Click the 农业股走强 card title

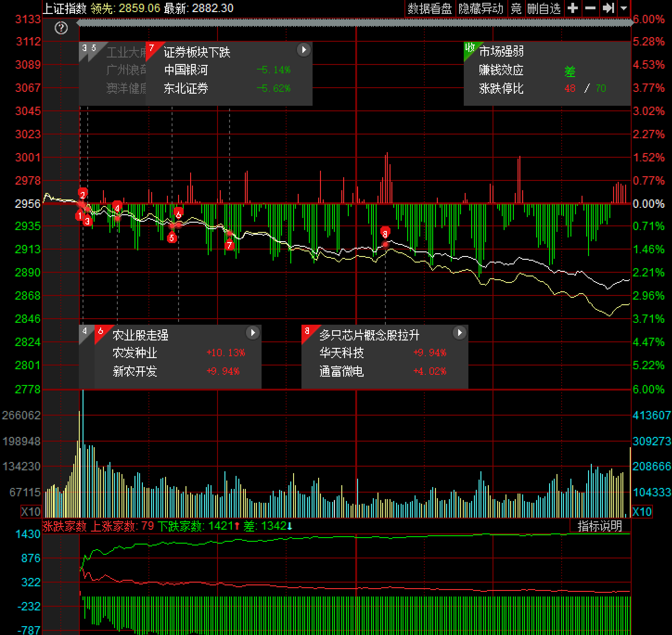141,335
